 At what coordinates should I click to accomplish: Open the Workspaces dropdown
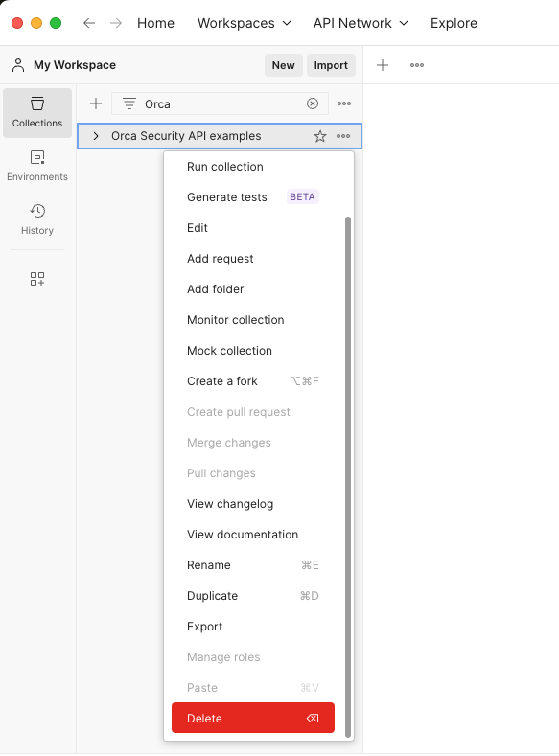[245, 23]
